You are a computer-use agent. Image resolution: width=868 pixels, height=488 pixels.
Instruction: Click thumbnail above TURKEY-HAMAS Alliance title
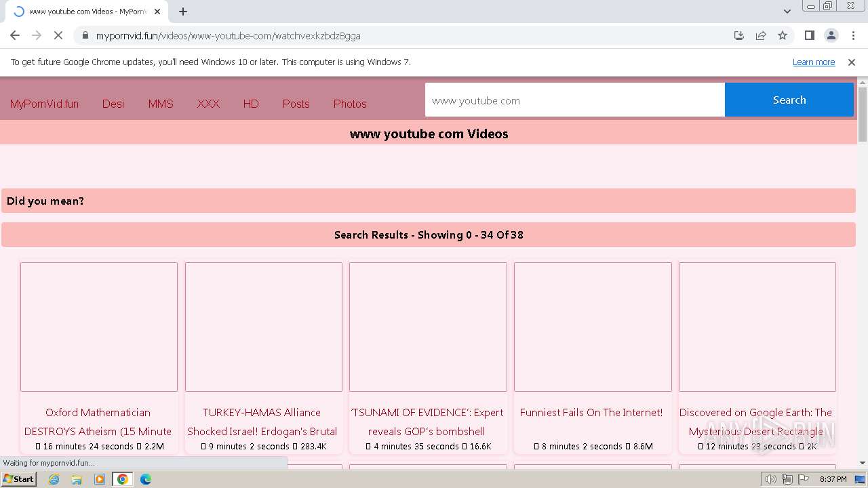point(264,327)
